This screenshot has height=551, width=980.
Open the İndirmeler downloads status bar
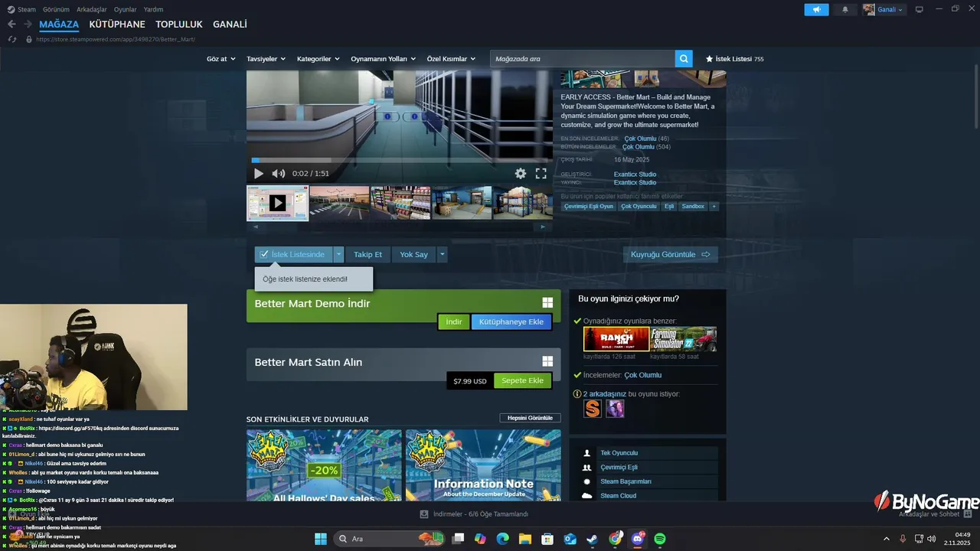[474, 514]
